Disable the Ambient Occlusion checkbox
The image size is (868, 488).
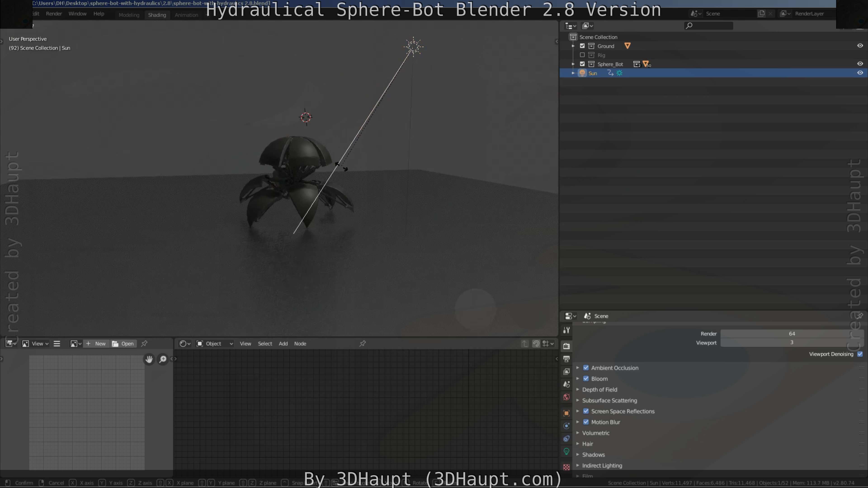[x=586, y=368]
